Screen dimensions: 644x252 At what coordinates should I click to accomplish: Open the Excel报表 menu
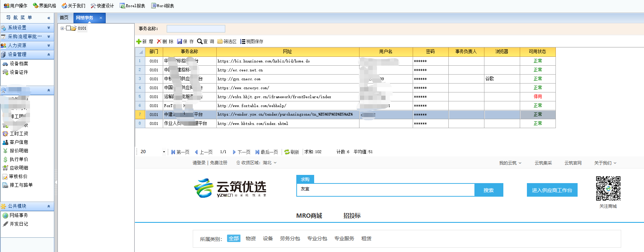click(132, 6)
